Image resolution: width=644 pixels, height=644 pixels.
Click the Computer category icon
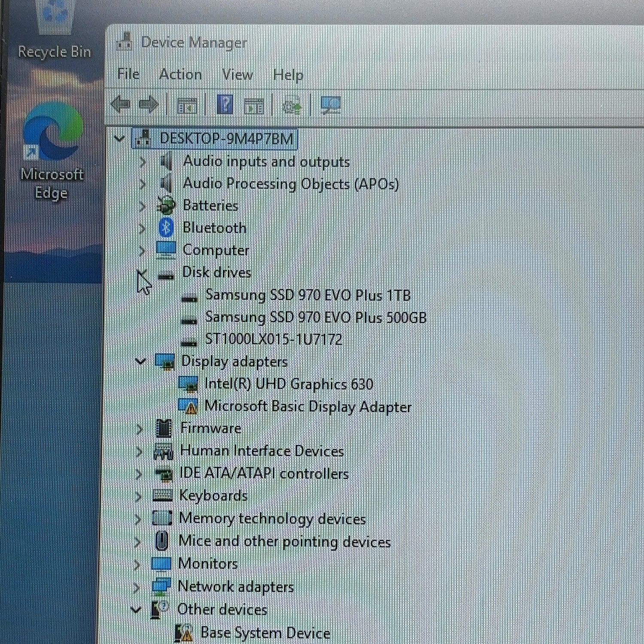(x=166, y=250)
